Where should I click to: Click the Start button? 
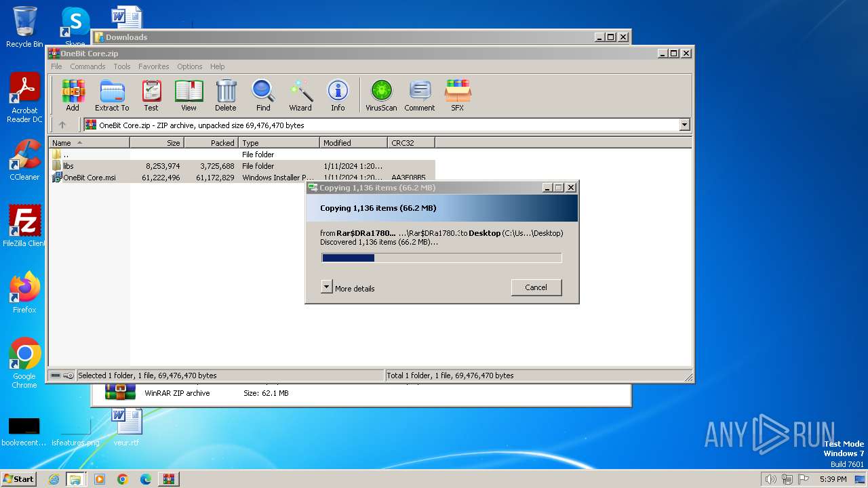coord(18,479)
